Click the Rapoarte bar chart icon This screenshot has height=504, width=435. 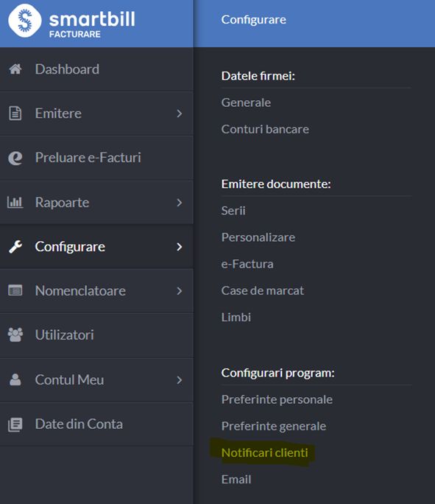coord(15,202)
